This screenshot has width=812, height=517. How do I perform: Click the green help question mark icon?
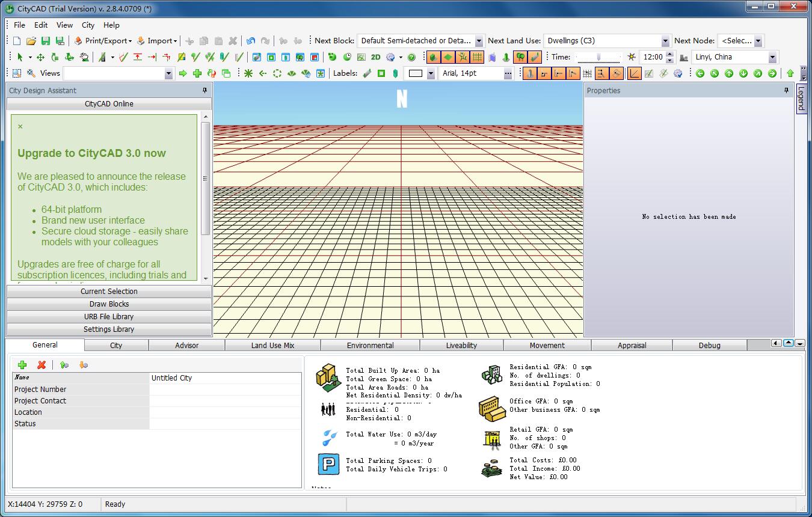tap(411, 57)
